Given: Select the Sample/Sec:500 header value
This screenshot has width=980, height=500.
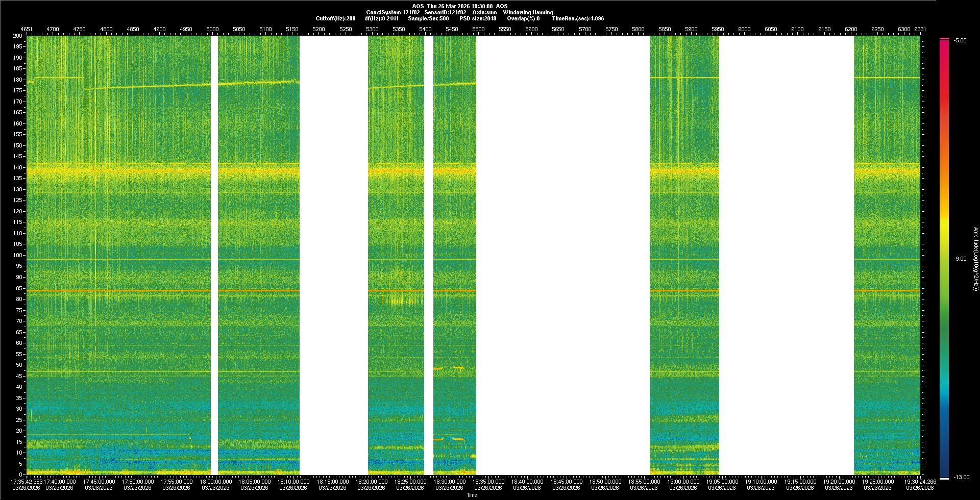Looking at the screenshot, I should tap(428, 18).
